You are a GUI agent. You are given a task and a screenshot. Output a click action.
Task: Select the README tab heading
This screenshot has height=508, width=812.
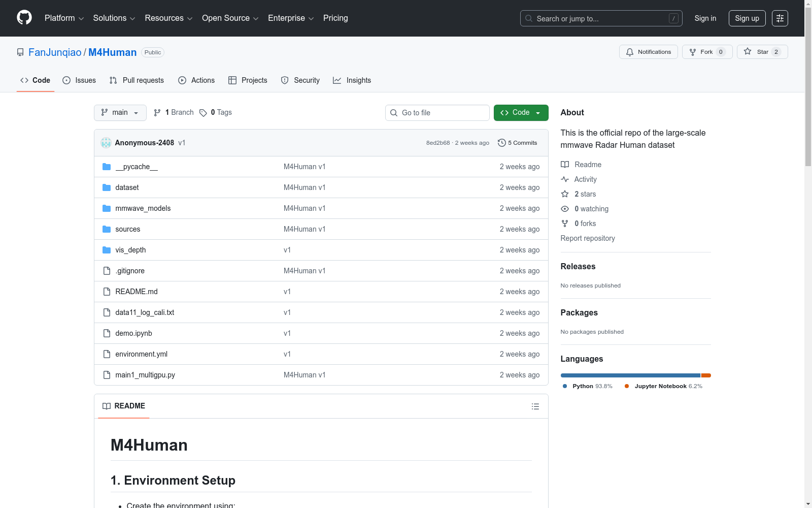click(124, 406)
